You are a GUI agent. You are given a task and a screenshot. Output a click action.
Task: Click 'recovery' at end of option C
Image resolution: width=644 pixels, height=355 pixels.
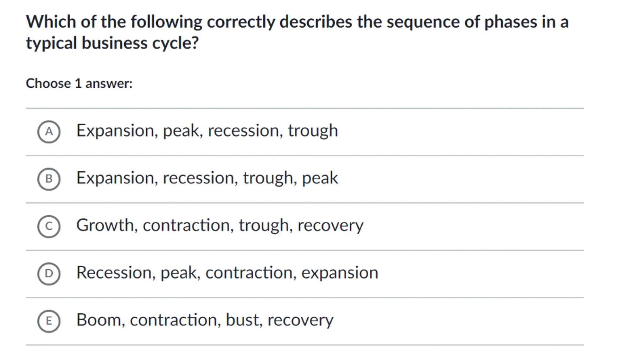(330, 226)
